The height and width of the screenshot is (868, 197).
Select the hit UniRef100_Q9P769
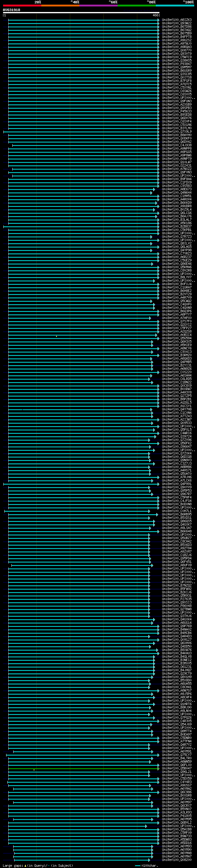177,626
